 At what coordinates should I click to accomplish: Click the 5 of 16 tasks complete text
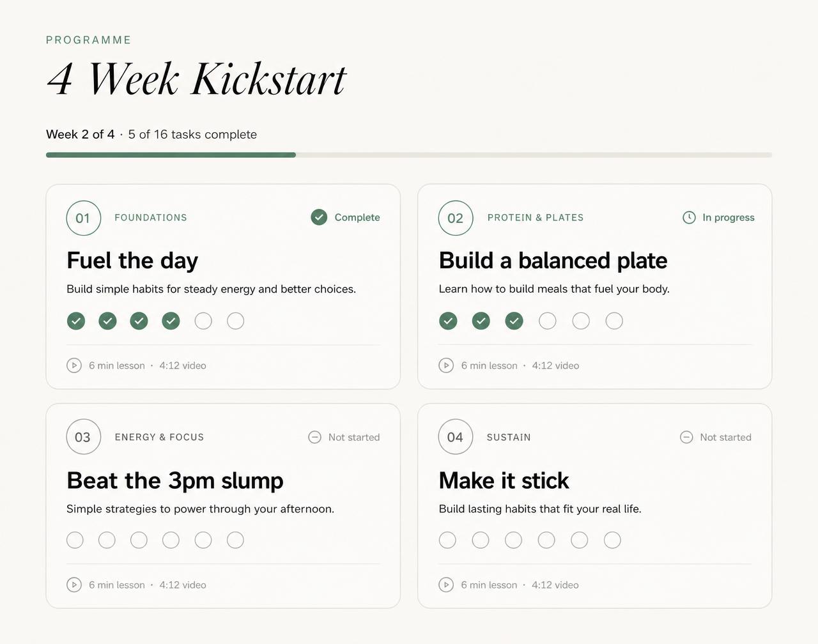point(192,134)
